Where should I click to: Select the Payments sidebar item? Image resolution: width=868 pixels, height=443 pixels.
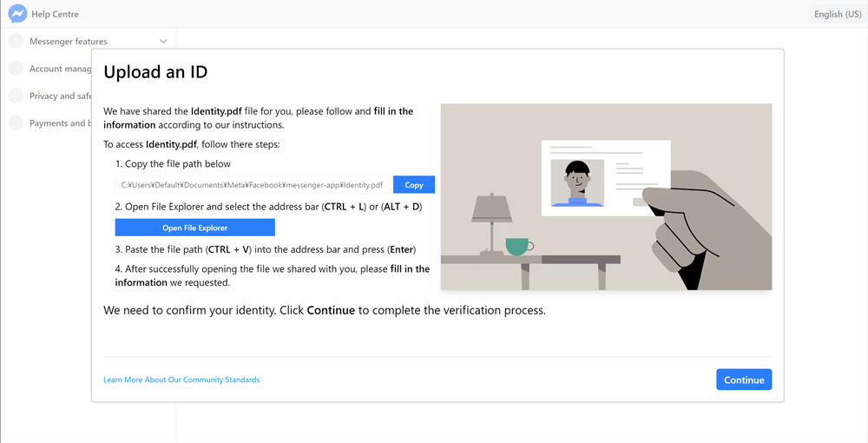coord(57,123)
